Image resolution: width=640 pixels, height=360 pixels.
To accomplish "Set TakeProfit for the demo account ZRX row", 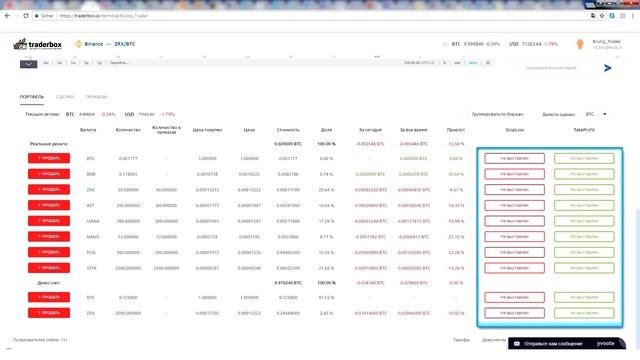I will point(584,313).
